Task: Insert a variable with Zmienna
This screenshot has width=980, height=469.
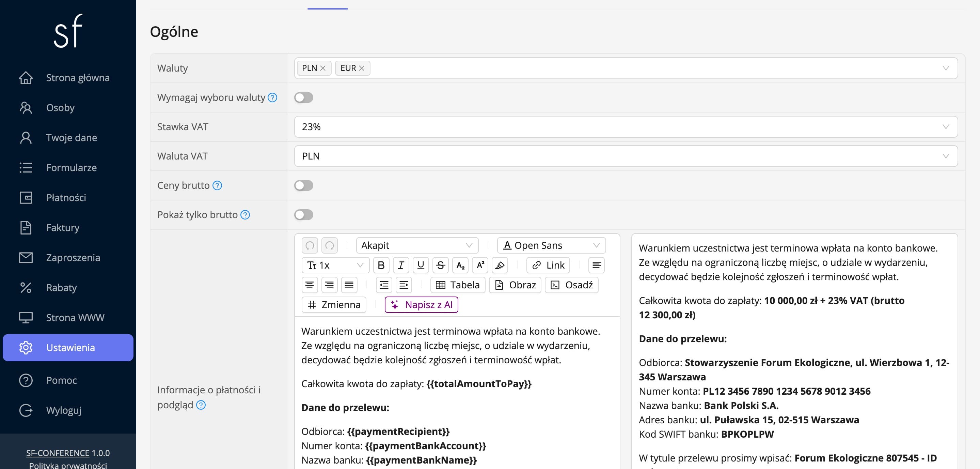Action: tap(334, 305)
